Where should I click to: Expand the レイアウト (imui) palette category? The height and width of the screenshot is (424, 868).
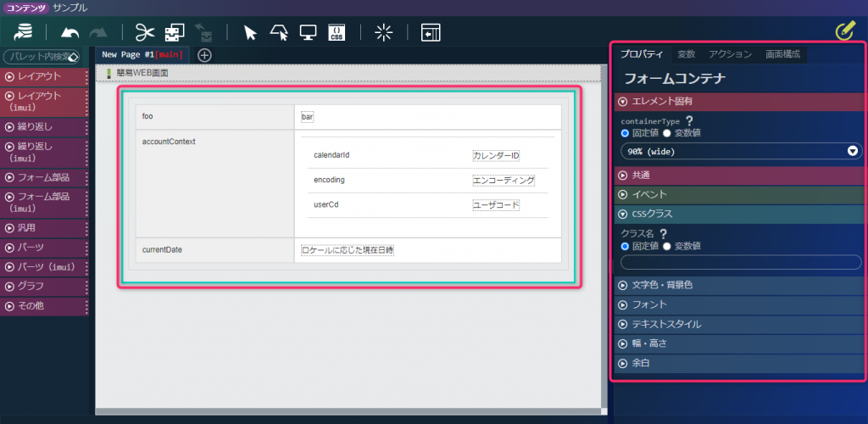[x=44, y=102]
